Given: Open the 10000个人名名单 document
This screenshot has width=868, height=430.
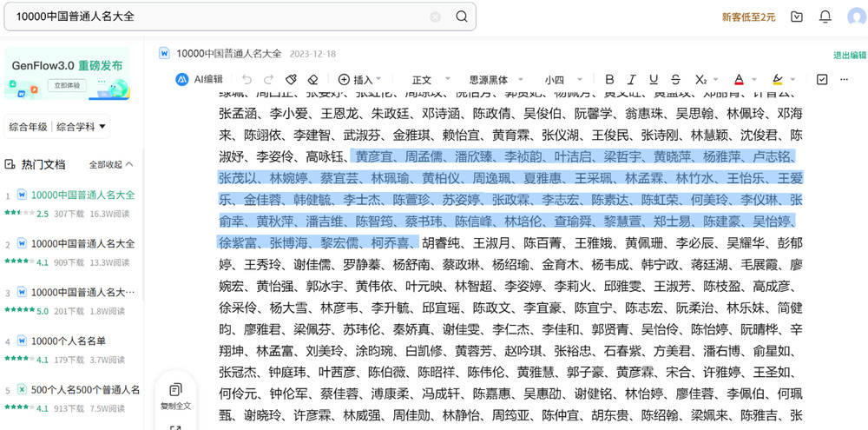Looking at the screenshot, I should [68, 341].
